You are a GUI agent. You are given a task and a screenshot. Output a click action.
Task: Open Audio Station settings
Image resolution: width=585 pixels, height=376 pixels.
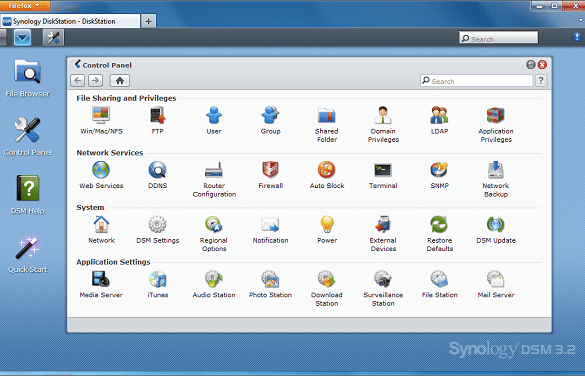click(x=214, y=279)
